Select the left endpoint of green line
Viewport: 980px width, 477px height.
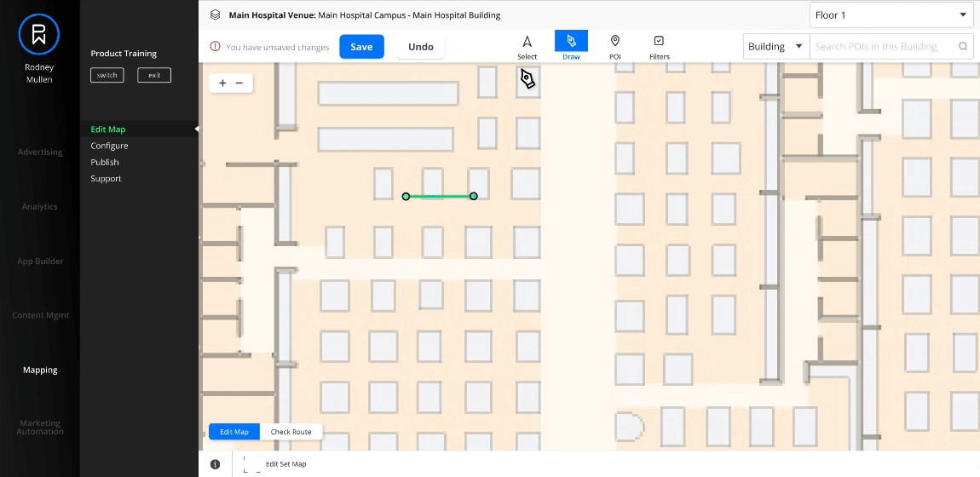coord(406,196)
